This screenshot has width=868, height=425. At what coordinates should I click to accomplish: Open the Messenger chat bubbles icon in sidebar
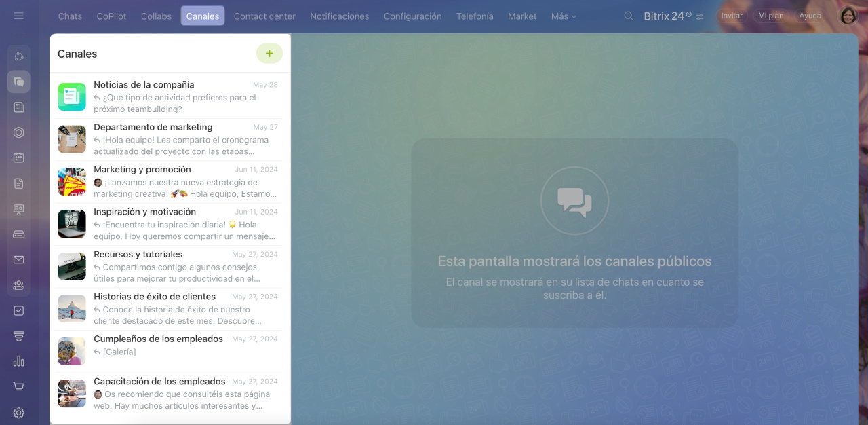(19, 81)
